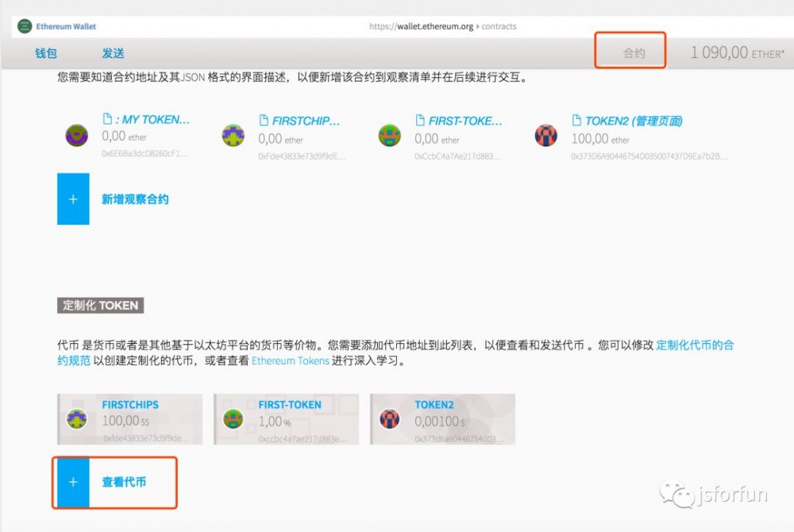Switch to the 钱包 tab
Image resolution: width=794 pixels, height=532 pixels.
point(45,52)
